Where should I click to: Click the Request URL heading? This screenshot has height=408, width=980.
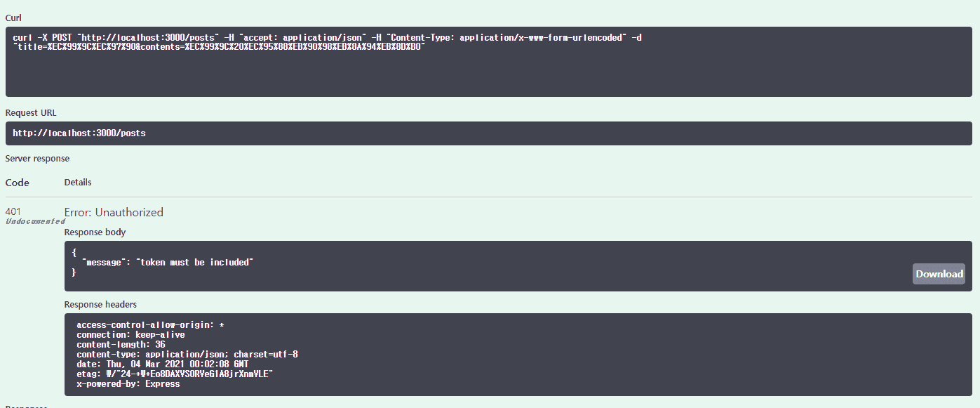click(31, 112)
